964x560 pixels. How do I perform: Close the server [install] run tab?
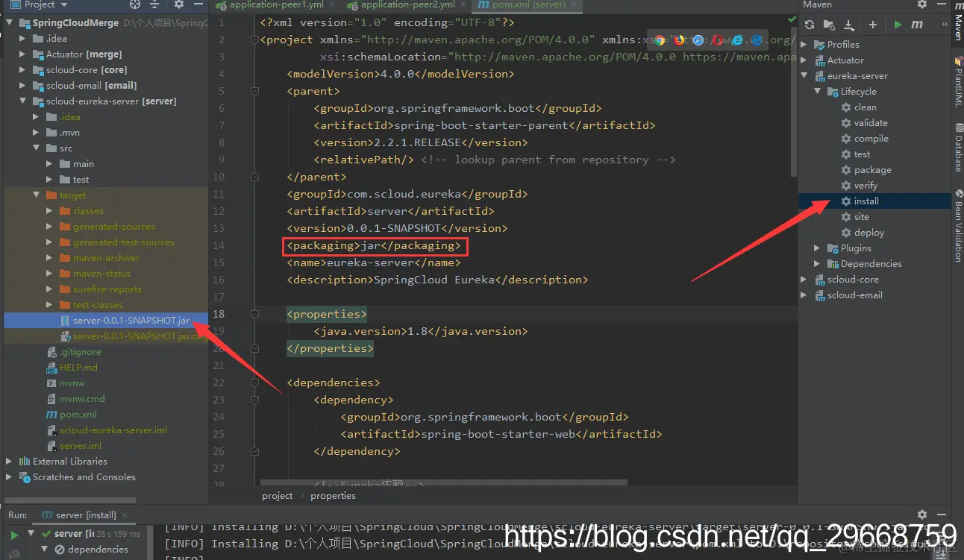[x=125, y=515]
